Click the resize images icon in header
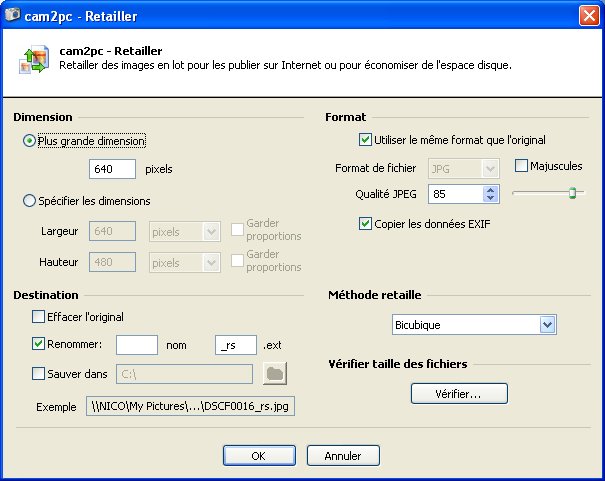605x481 pixels. (x=34, y=59)
